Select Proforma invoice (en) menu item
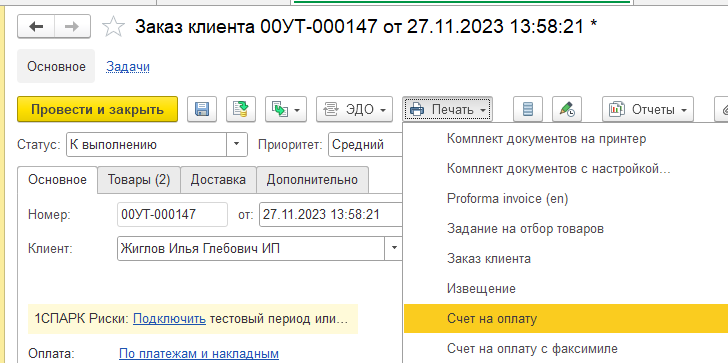The image size is (728, 363). [x=566, y=199]
